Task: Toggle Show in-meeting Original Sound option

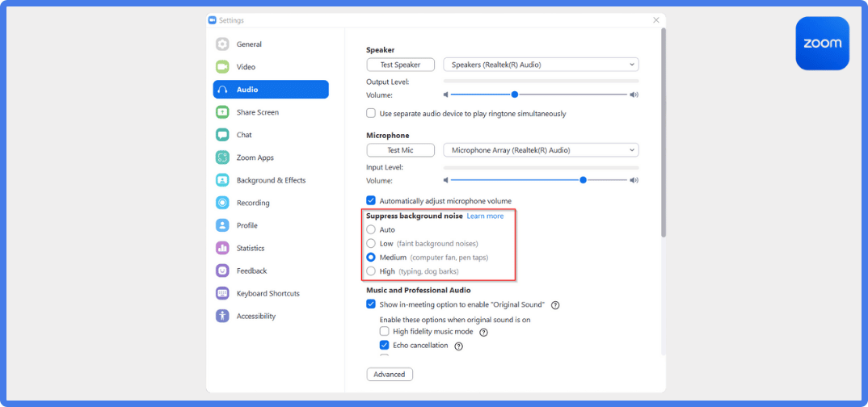Action: [371, 304]
